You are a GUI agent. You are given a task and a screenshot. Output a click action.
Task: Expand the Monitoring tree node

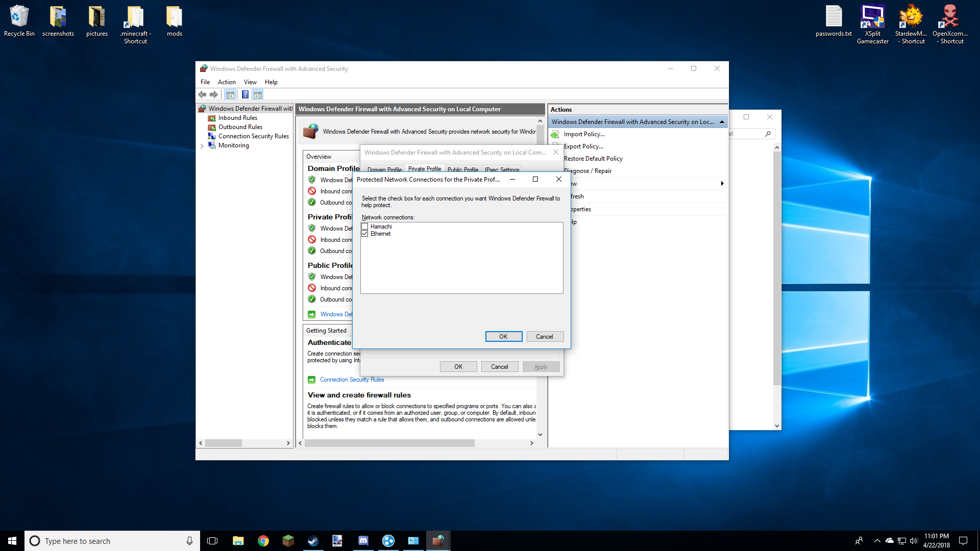(202, 146)
